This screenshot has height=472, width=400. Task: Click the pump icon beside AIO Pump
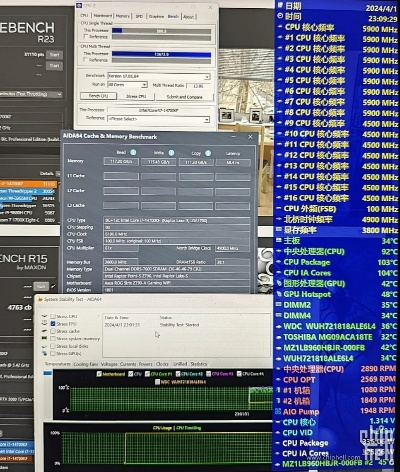tap(278, 411)
